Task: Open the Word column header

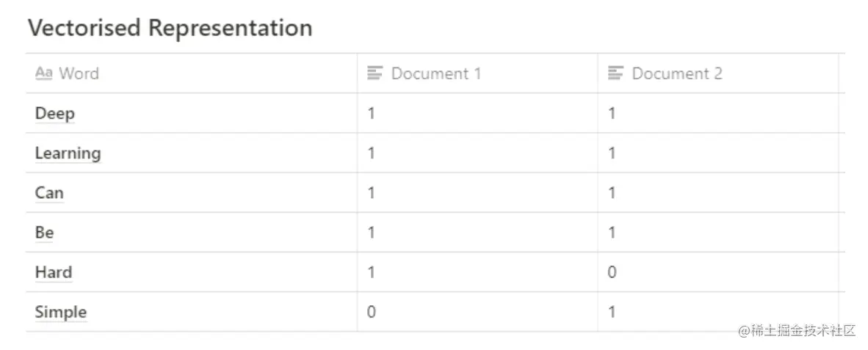Action: tap(192, 73)
